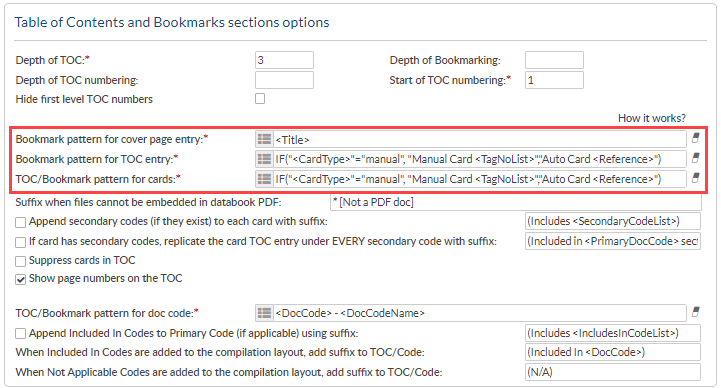Open field list icon for cards pattern
721x388 pixels.
point(264,179)
